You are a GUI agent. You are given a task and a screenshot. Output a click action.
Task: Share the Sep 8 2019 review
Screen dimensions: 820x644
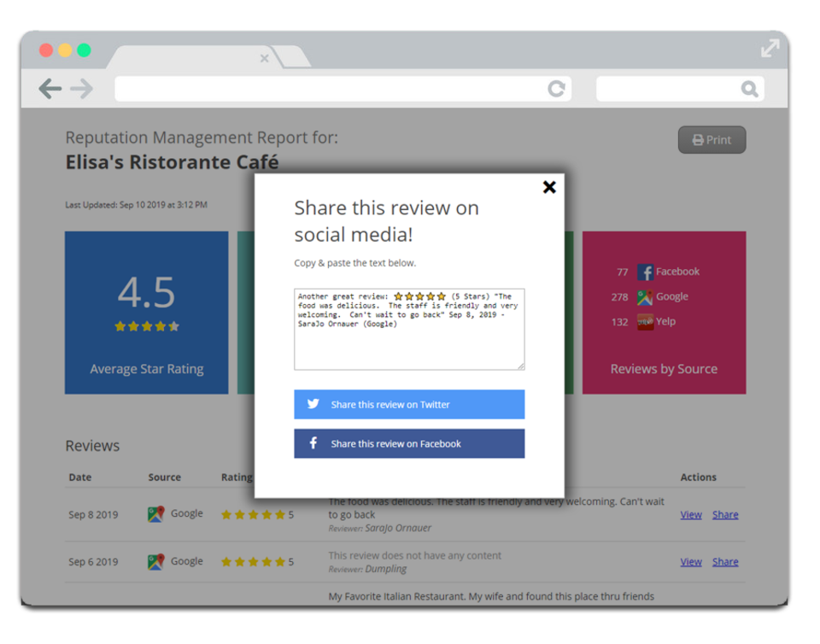(725, 515)
